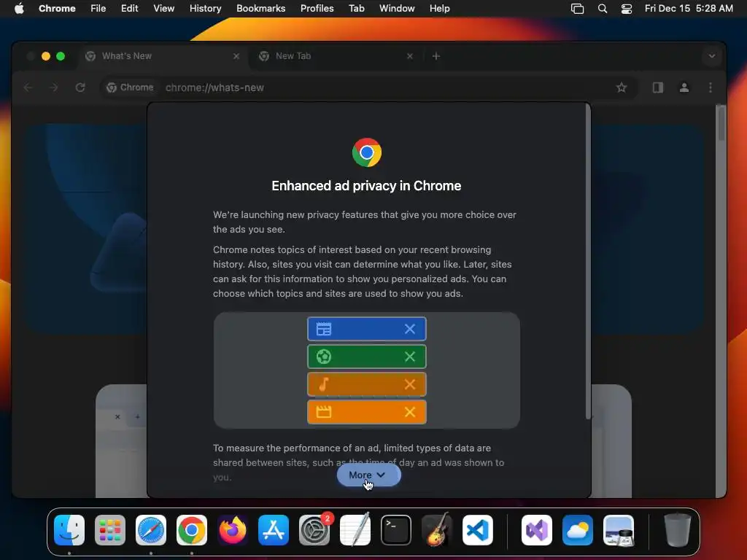
Task: Open the Weather app from the dock
Action: pyautogui.click(x=578, y=530)
